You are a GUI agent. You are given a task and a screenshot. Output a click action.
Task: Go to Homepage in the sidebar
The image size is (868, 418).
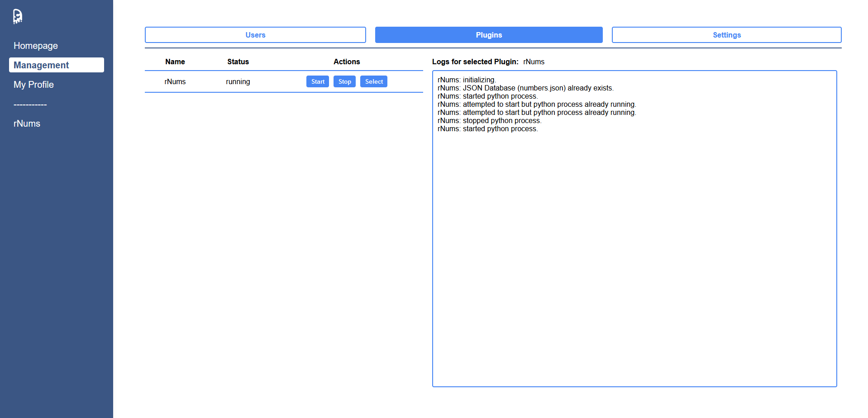tap(36, 46)
